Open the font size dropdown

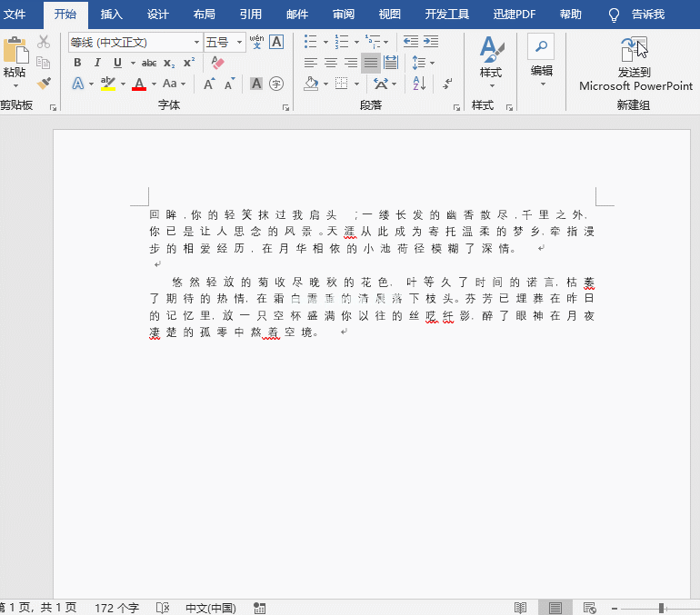240,43
